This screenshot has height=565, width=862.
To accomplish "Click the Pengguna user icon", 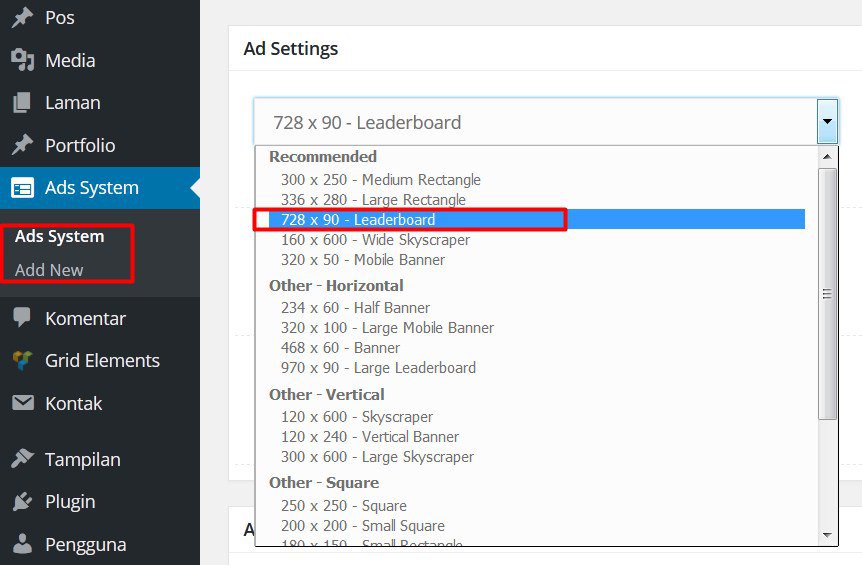I will click(x=23, y=544).
